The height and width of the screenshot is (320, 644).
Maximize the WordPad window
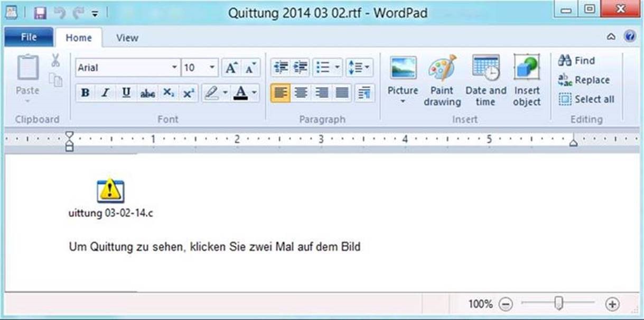pos(590,9)
